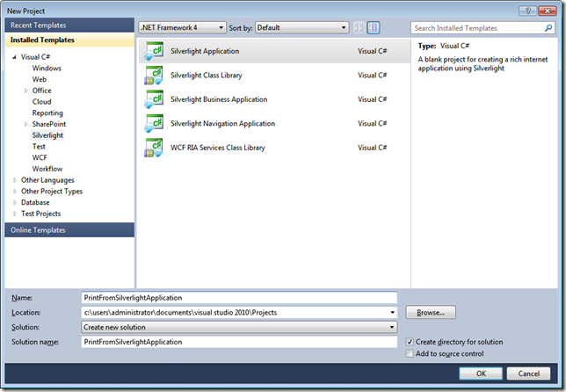Open the Location path dropdown
566x392 pixels.
click(x=392, y=313)
